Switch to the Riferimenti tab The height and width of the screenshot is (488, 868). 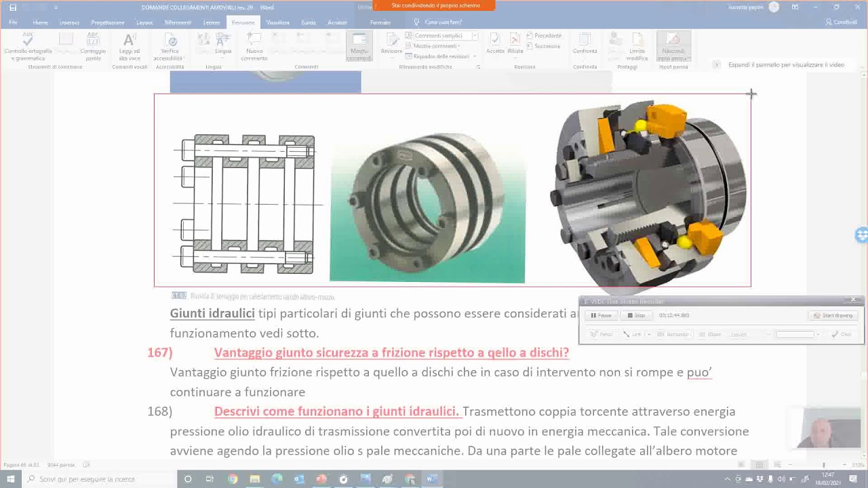coord(178,22)
